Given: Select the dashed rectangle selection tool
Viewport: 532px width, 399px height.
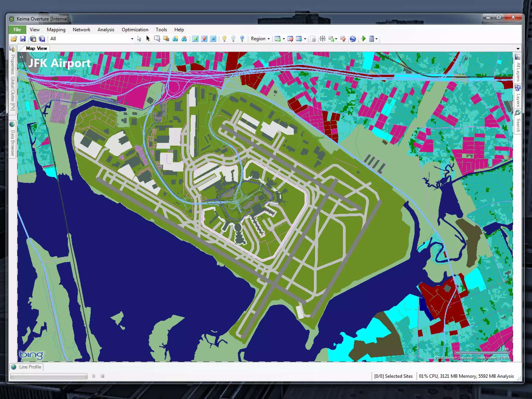Looking at the screenshot, I should pyautogui.click(x=157, y=39).
